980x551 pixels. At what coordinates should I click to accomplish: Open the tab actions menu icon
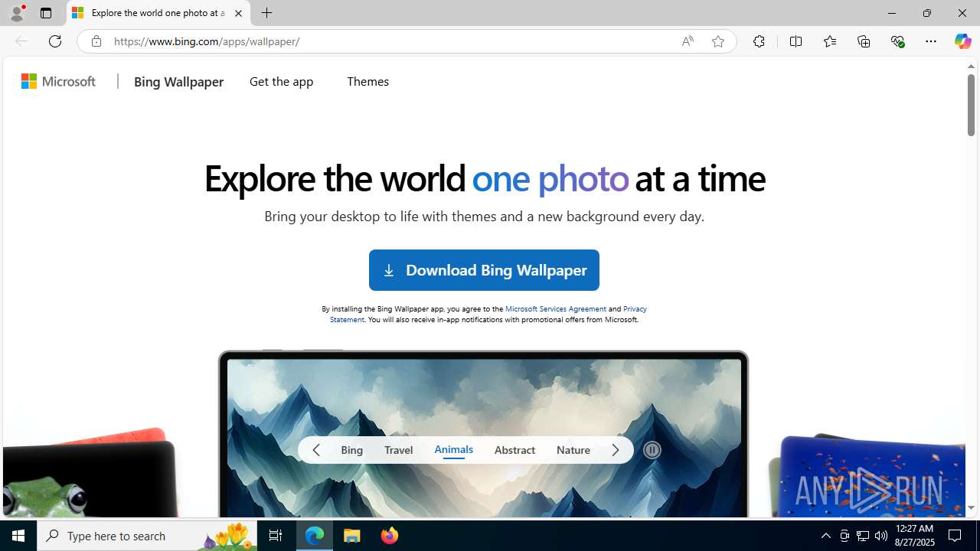(x=46, y=13)
